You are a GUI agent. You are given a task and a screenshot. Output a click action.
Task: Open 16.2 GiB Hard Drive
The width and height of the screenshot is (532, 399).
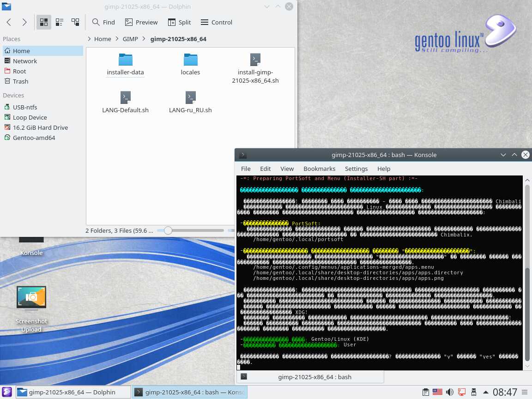pyautogui.click(x=42, y=127)
